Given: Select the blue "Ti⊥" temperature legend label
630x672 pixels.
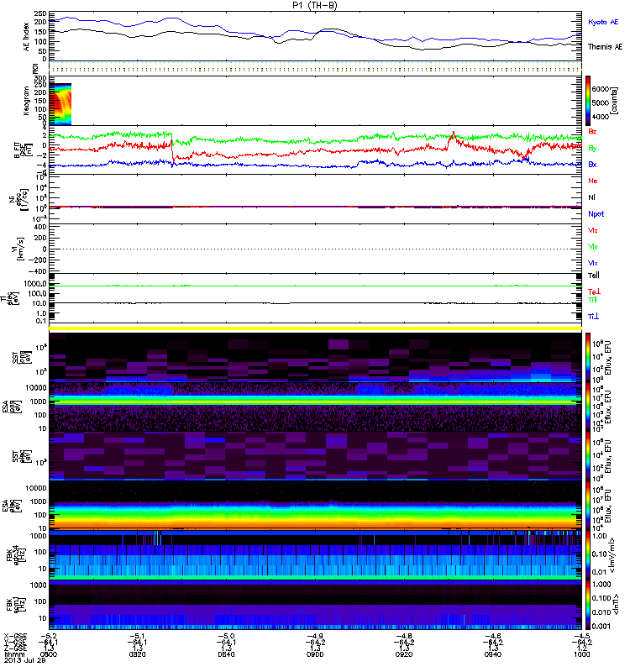Looking at the screenshot, I should (593, 317).
